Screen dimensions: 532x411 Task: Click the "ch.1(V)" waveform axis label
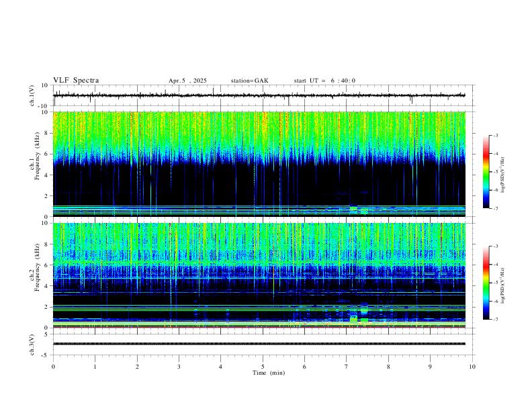coord(32,95)
